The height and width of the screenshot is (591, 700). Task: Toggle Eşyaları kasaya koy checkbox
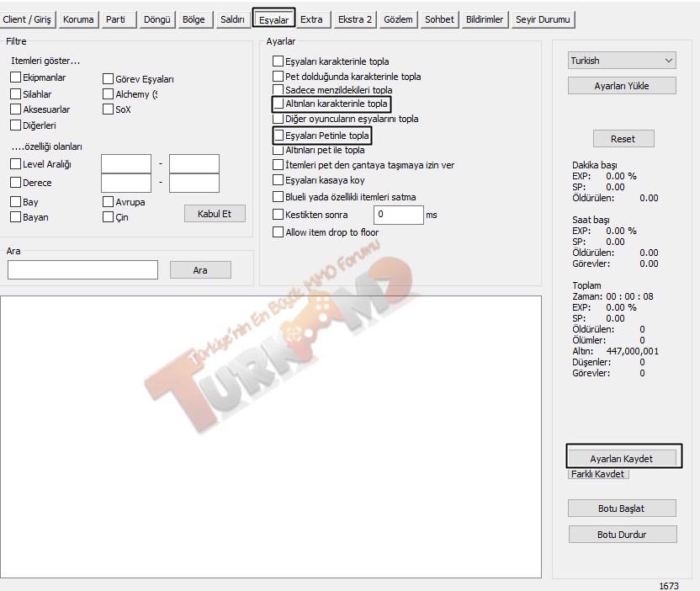tap(278, 180)
